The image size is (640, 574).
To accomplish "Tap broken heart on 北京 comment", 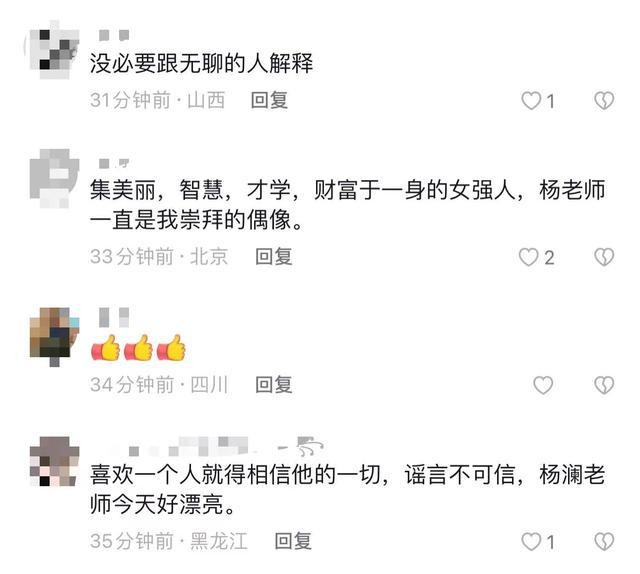I will (604, 257).
